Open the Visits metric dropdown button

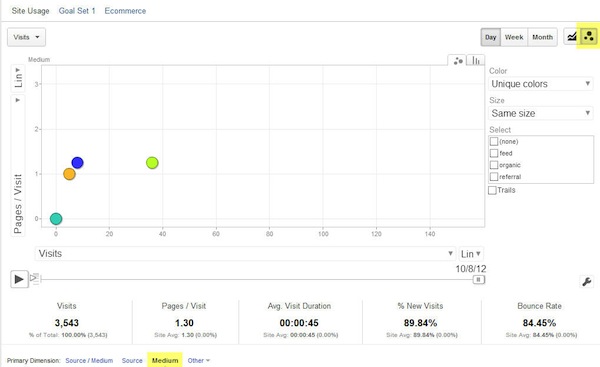(26, 37)
